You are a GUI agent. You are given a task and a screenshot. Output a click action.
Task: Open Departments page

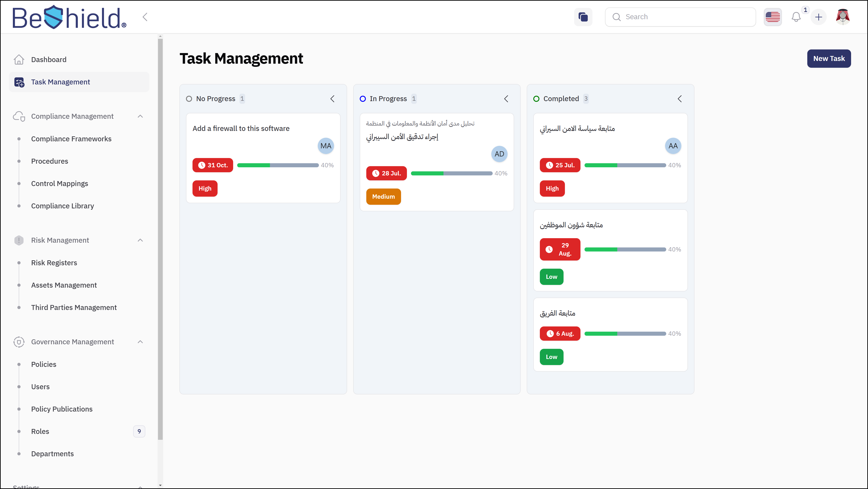click(52, 454)
